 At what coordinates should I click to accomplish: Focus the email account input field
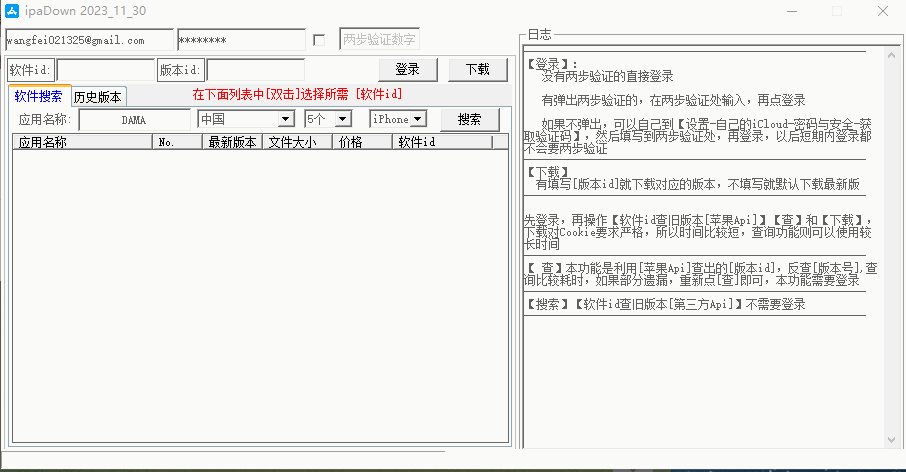point(89,41)
